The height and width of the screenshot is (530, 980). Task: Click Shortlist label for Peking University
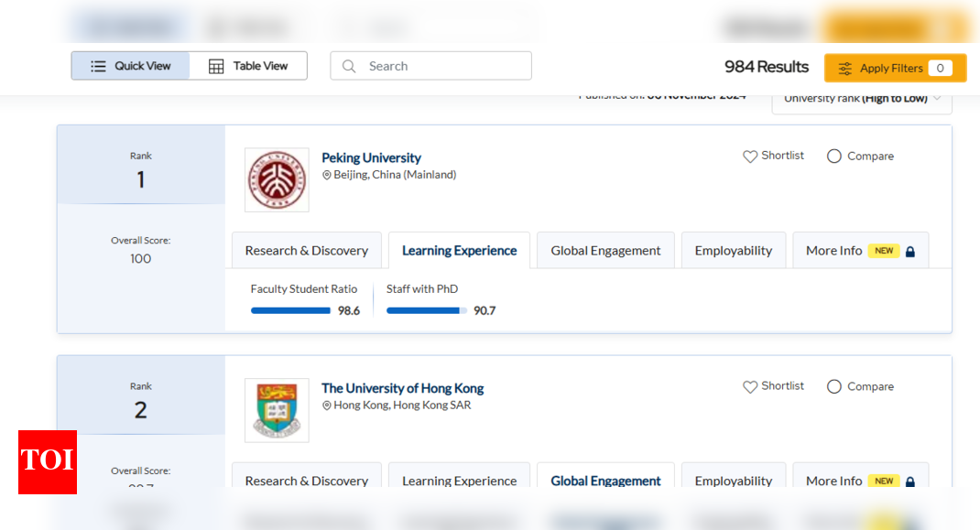(782, 156)
